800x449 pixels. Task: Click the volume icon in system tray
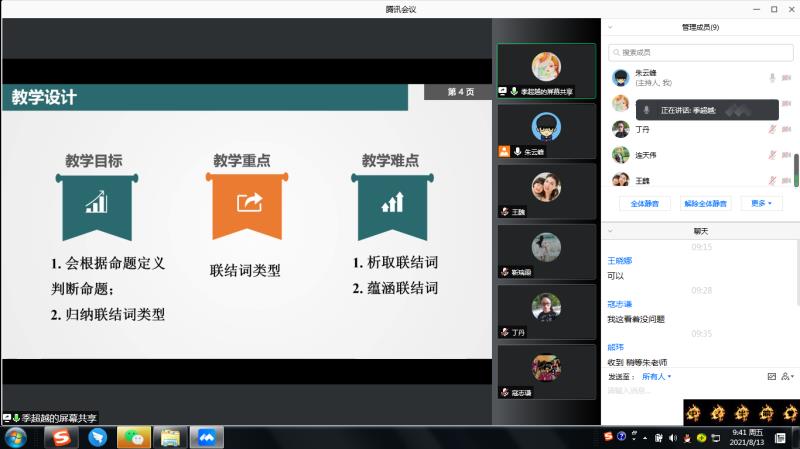[x=672, y=437]
